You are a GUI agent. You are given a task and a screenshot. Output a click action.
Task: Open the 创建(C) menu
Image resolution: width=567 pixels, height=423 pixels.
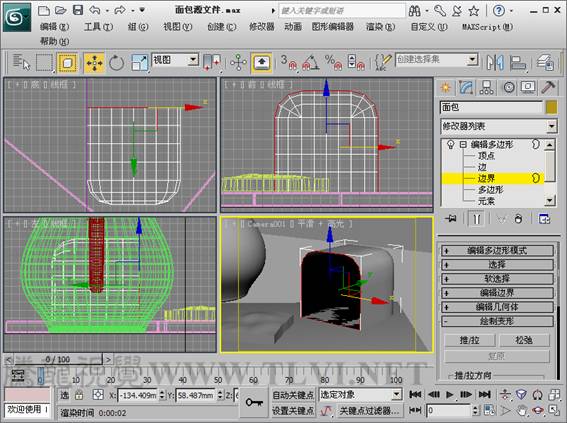tap(222, 27)
